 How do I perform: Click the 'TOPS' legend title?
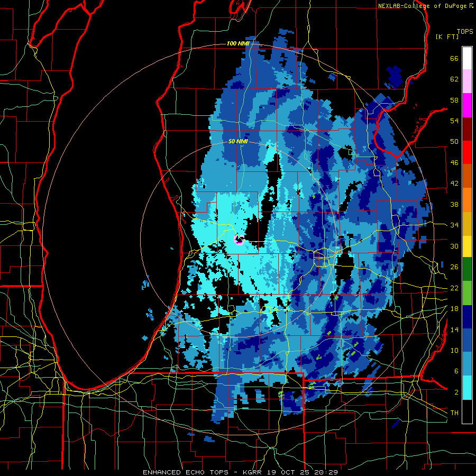click(x=465, y=31)
